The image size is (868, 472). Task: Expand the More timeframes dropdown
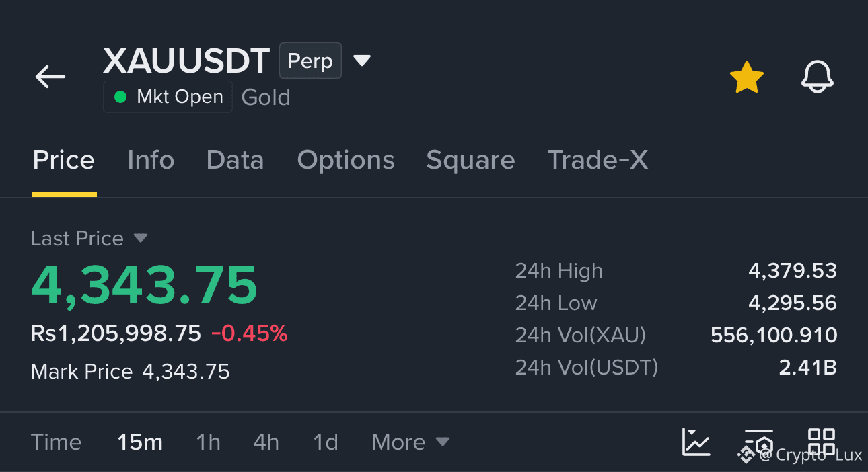pos(410,442)
